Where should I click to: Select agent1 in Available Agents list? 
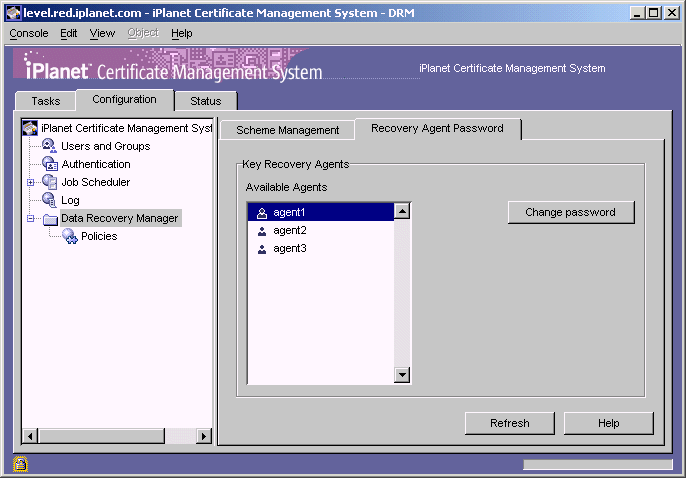(x=321, y=212)
